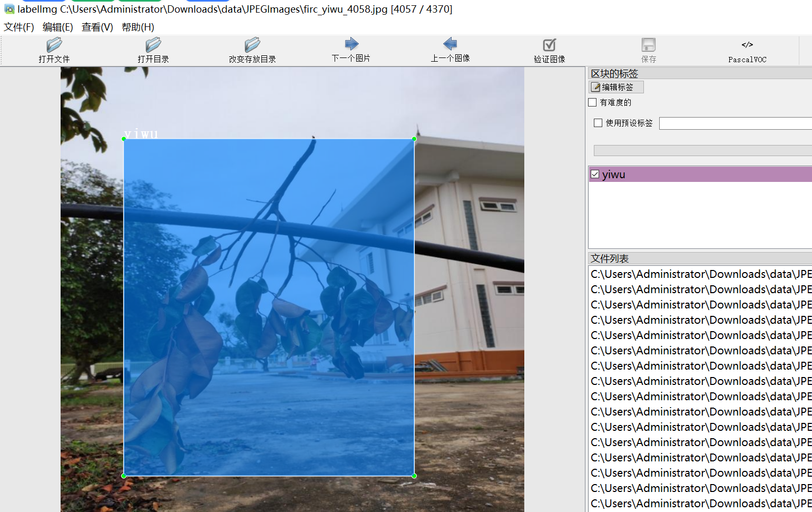Image resolution: width=812 pixels, height=512 pixels.
Task: Enable the 使用预设标签 default label checkbox
Action: (598, 123)
